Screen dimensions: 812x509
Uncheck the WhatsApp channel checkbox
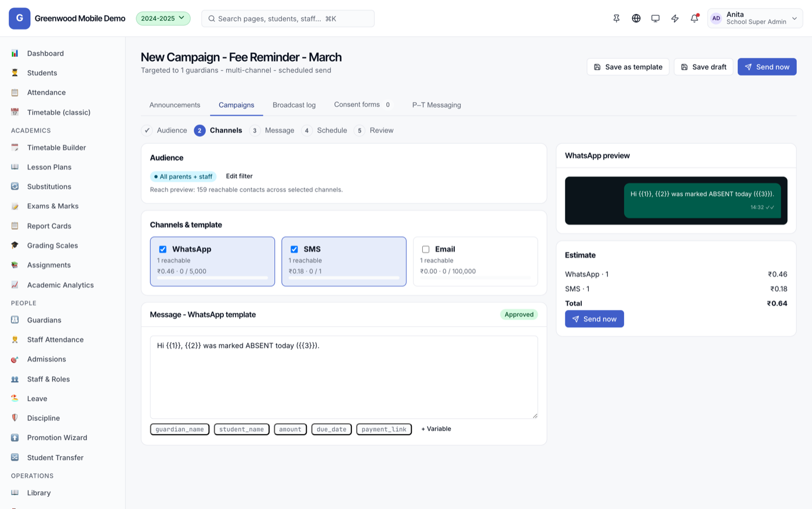[x=163, y=249]
